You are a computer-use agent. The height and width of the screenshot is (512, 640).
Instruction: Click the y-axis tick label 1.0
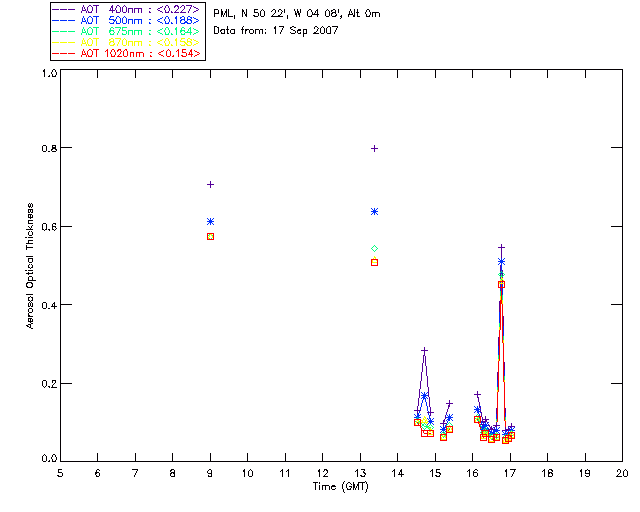(x=49, y=73)
